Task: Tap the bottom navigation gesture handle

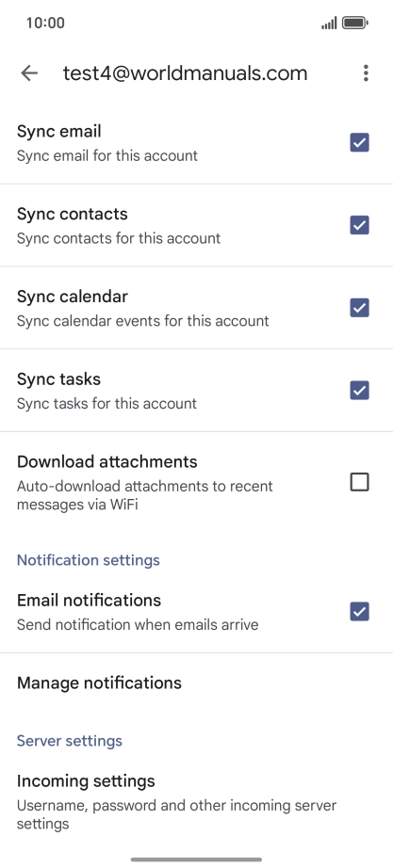Action: coord(196,860)
